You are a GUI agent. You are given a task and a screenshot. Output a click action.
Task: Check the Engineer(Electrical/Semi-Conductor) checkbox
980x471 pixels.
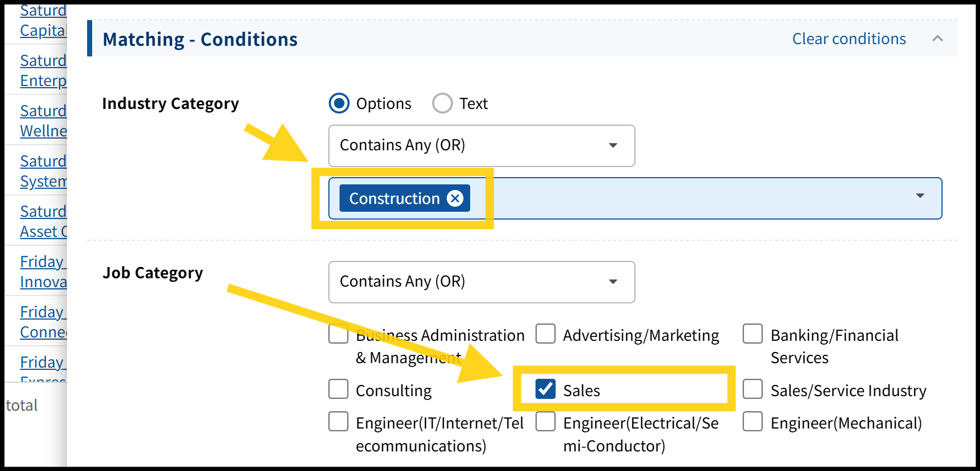click(546, 422)
